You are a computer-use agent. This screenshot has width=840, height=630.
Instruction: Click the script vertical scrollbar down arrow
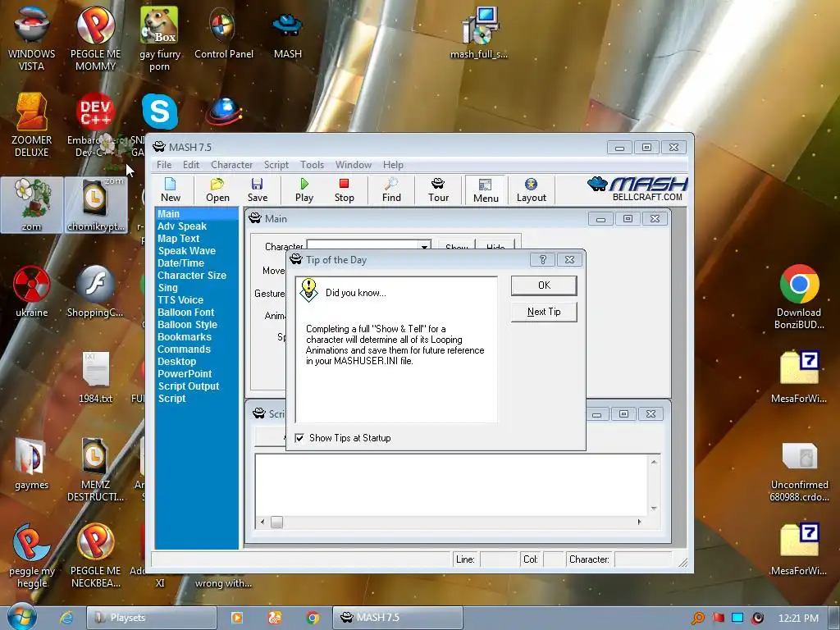click(x=654, y=509)
